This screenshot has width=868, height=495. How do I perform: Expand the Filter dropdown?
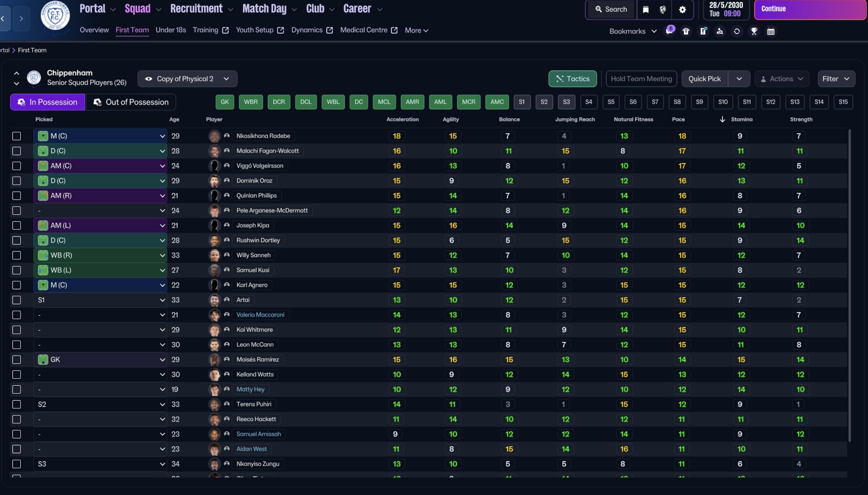[836, 79]
